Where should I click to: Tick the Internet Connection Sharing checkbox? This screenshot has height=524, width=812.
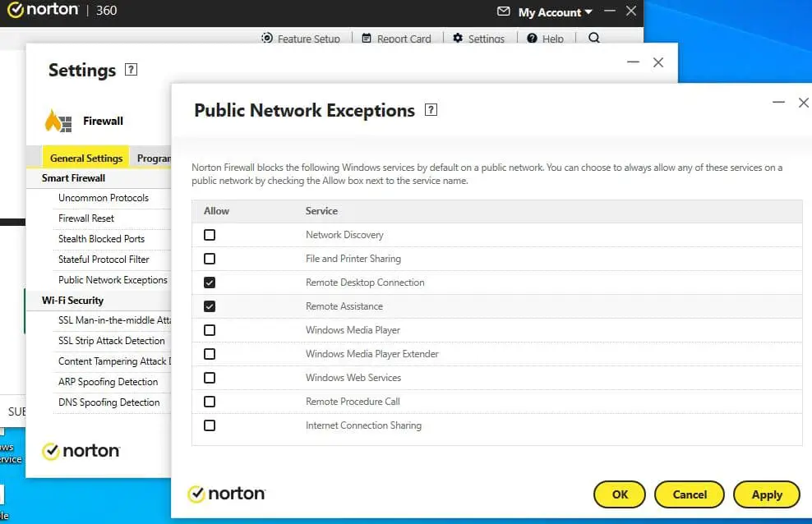(x=210, y=425)
